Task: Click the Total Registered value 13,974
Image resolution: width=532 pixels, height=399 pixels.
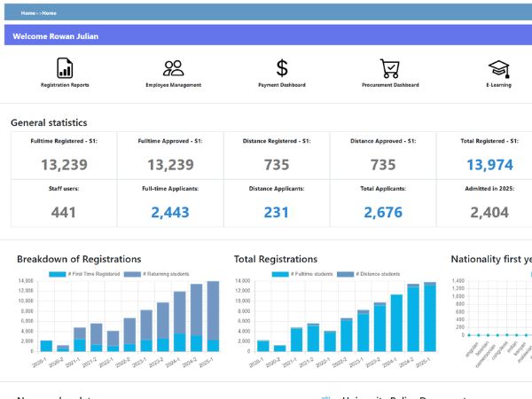Action: tap(489, 165)
